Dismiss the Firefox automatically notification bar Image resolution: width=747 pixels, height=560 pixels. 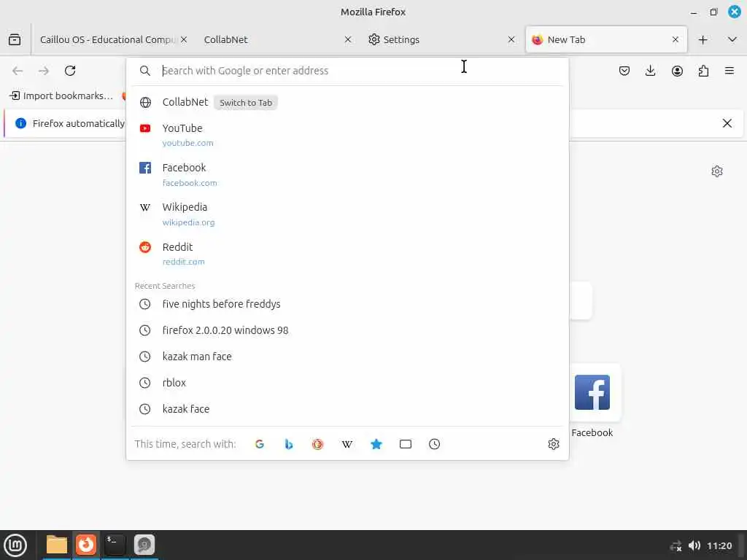[727, 123]
